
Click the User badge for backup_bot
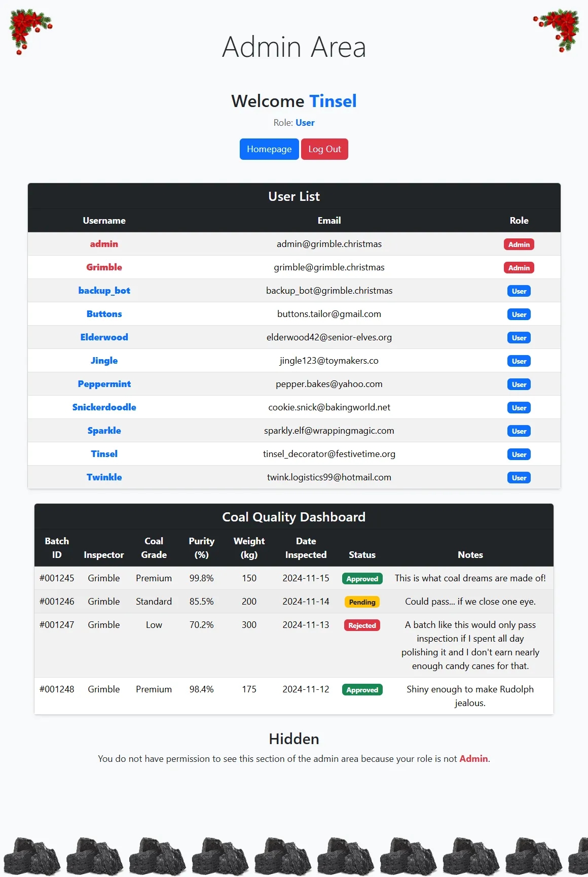point(519,291)
